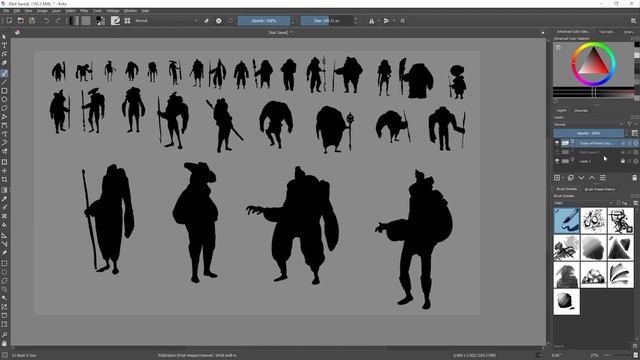Create a new document from toolbar
640x360 pixels.
click(9, 20)
